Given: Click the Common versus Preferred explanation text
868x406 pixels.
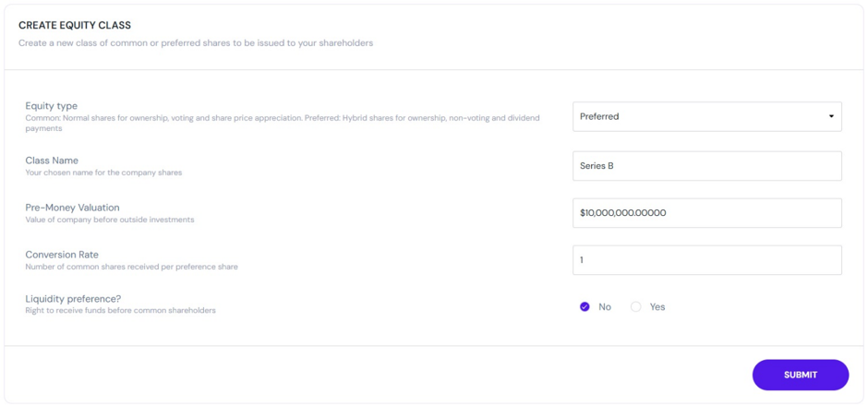Looking at the screenshot, I should click(x=283, y=124).
